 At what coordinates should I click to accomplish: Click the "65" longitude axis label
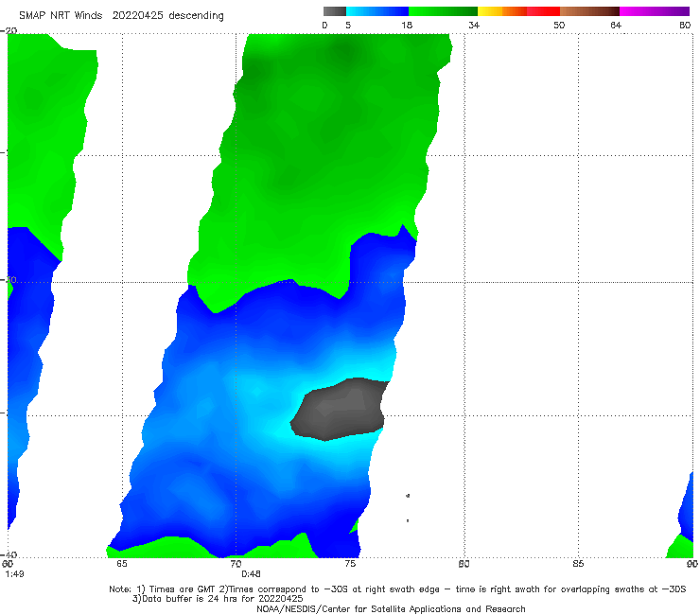[122, 564]
